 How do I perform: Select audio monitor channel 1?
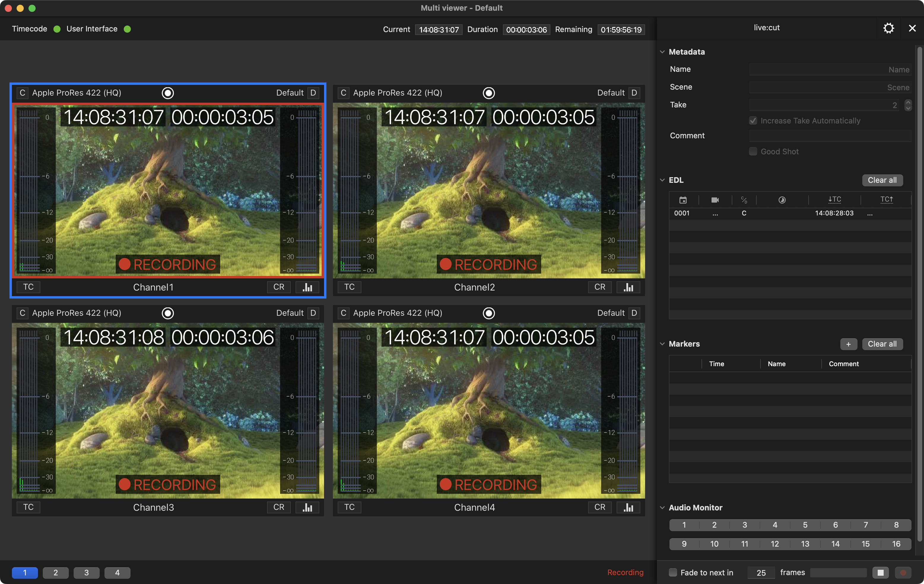click(684, 525)
